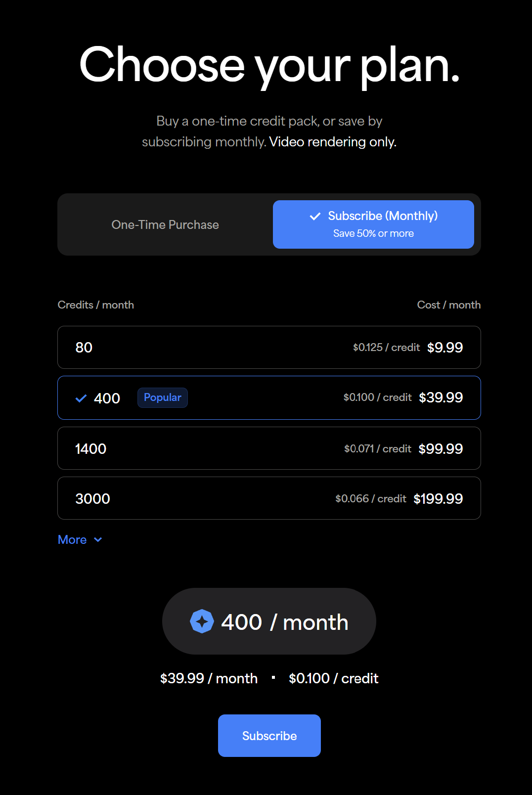532x795 pixels.
Task: Click the blue credit star icon
Action: (x=202, y=621)
